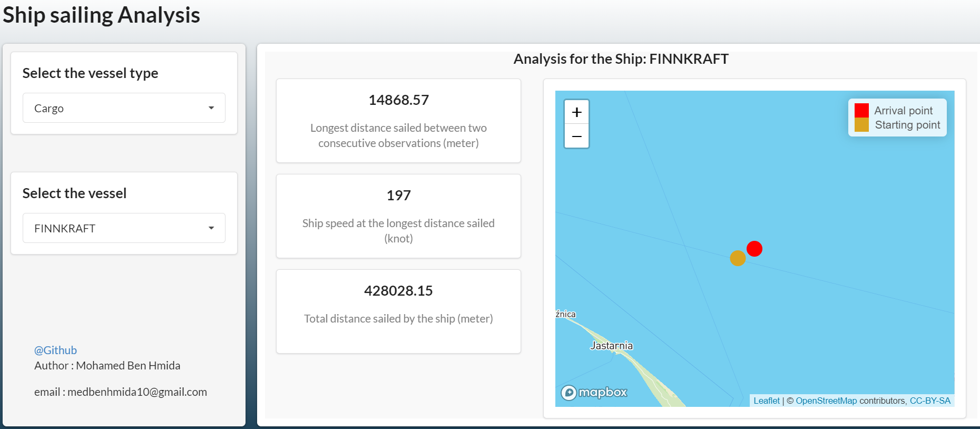Click the red Arrival point legend swatch
Viewport: 980px width, 429px height.
coord(861,110)
